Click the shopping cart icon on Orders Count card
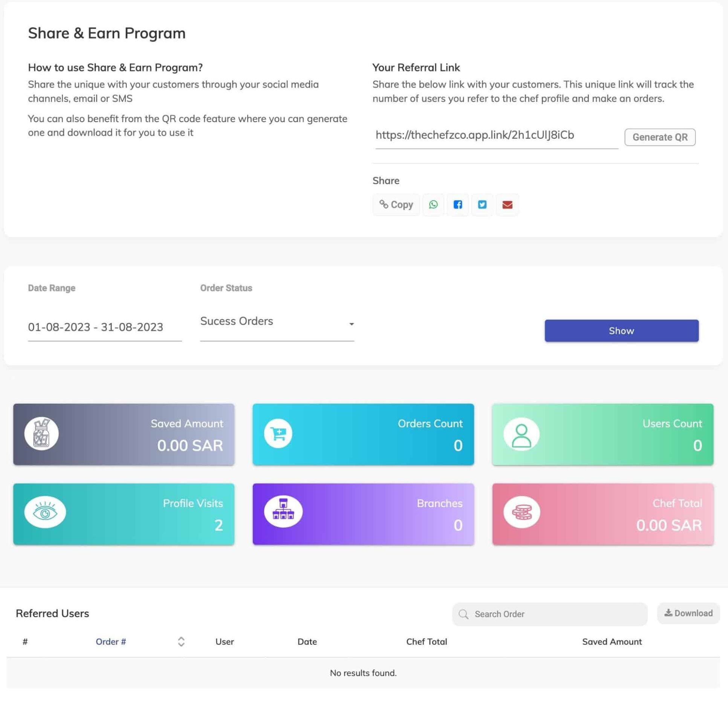 click(278, 434)
